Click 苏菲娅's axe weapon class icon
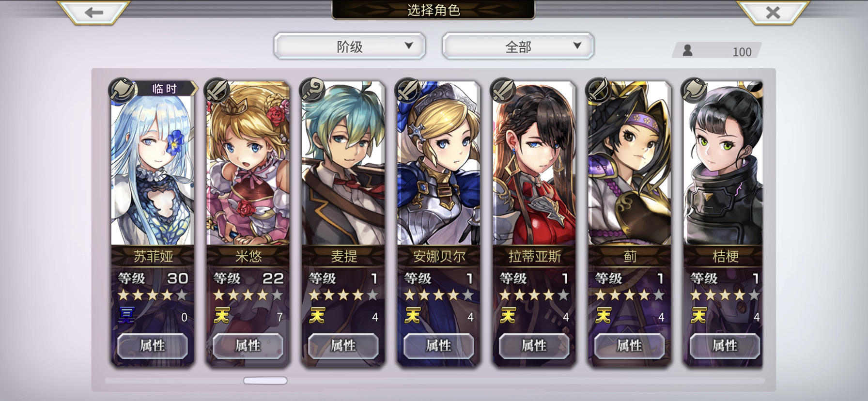Image resolution: width=868 pixels, height=401 pixels. (x=122, y=90)
